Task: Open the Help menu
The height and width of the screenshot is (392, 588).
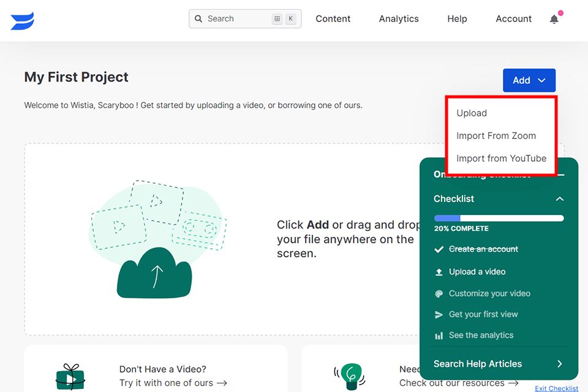Action: point(457,19)
